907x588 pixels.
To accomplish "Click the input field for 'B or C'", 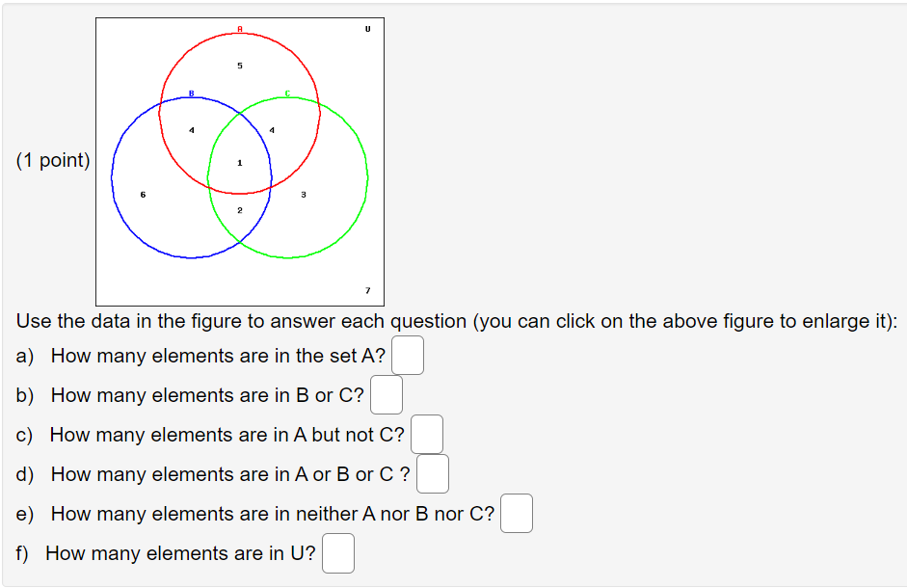I will pos(387,395).
